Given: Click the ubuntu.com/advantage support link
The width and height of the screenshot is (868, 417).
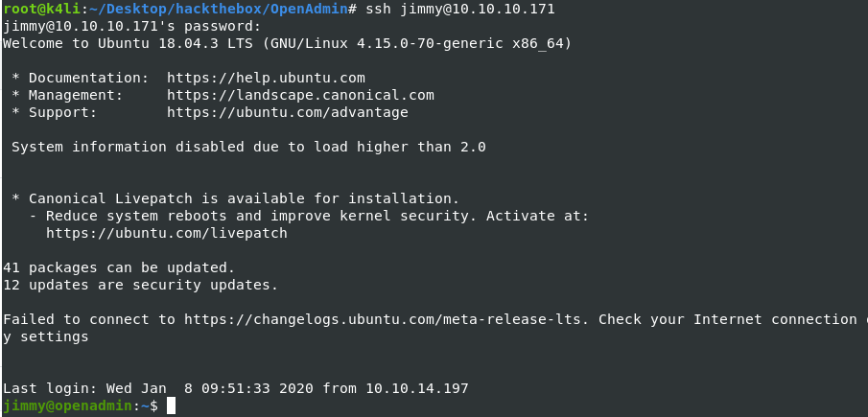Looking at the screenshot, I should [x=288, y=112].
